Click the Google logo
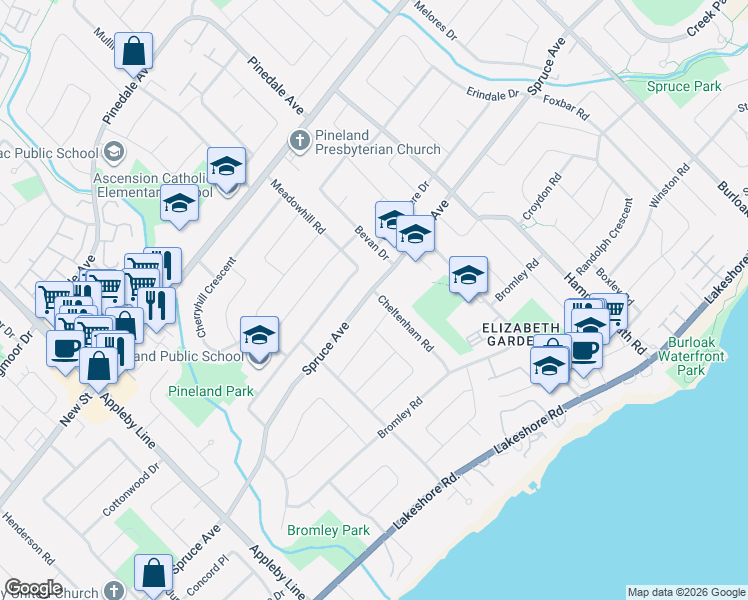The height and width of the screenshot is (600, 748). [x=33, y=589]
